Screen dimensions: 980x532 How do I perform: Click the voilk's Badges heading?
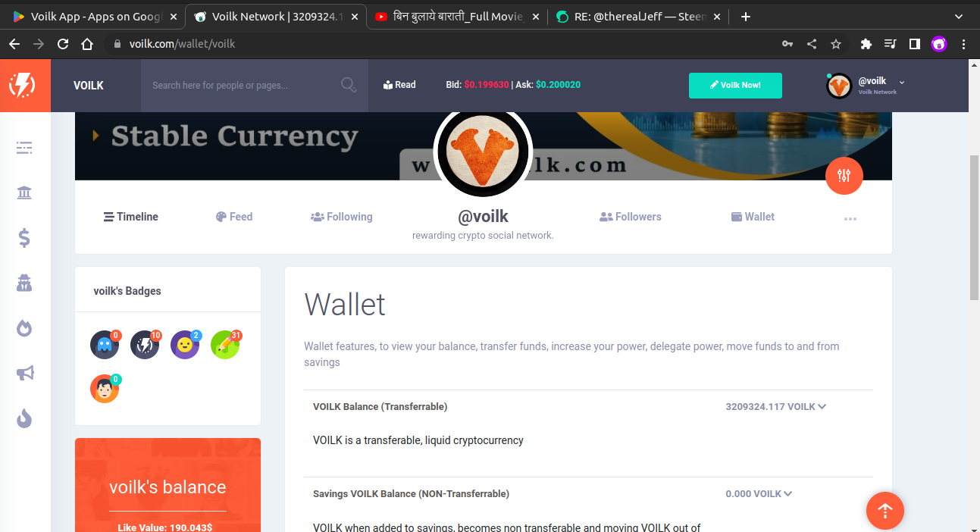[x=127, y=291]
